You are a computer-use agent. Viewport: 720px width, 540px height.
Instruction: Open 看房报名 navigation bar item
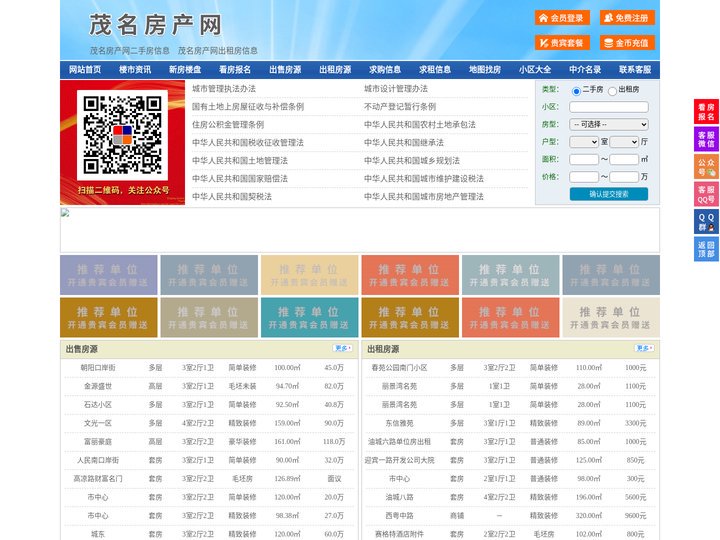(x=235, y=70)
